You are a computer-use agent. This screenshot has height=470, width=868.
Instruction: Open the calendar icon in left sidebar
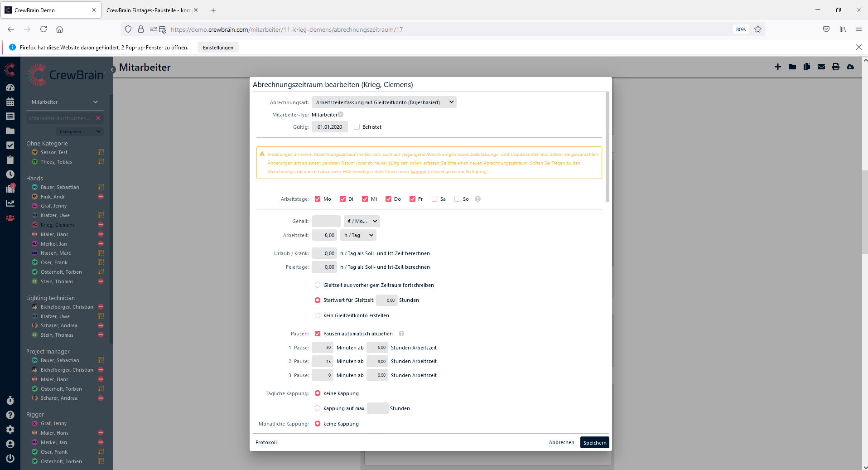10,102
